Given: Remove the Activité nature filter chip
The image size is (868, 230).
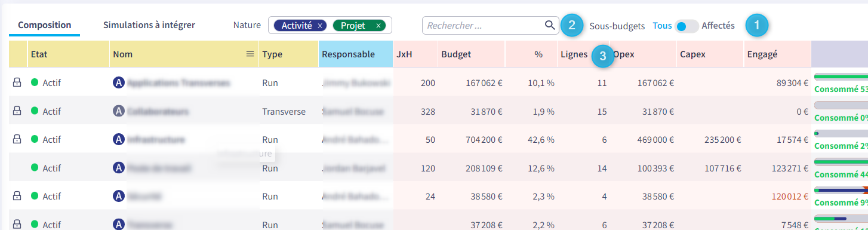Looking at the screenshot, I should (x=320, y=26).
